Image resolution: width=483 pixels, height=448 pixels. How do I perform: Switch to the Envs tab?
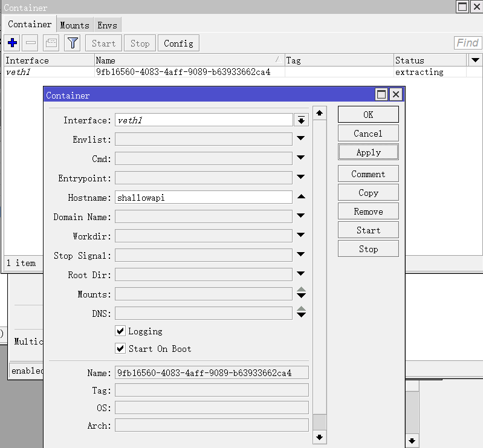[x=107, y=25]
